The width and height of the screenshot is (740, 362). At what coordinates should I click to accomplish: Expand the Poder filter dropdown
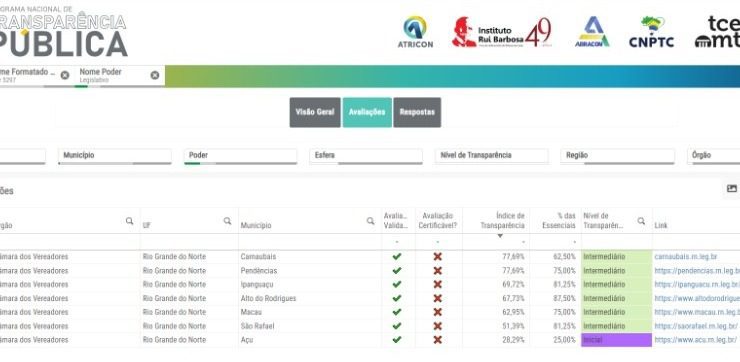click(x=240, y=156)
